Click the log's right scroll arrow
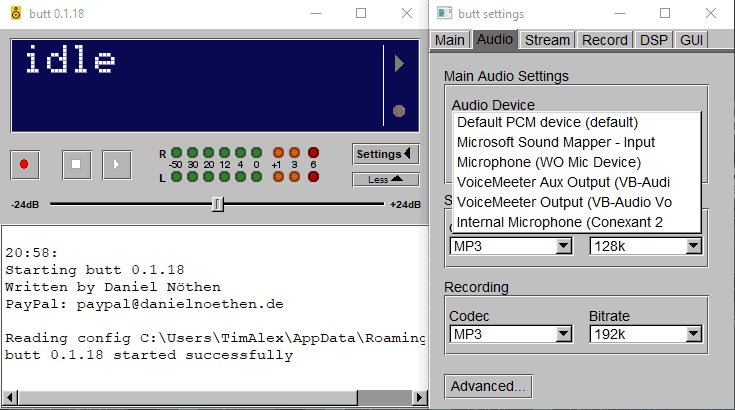 tap(419, 397)
